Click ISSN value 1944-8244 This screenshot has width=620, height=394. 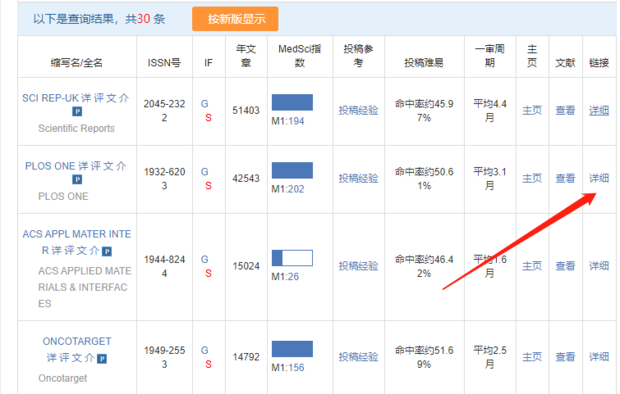click(164, 266)
